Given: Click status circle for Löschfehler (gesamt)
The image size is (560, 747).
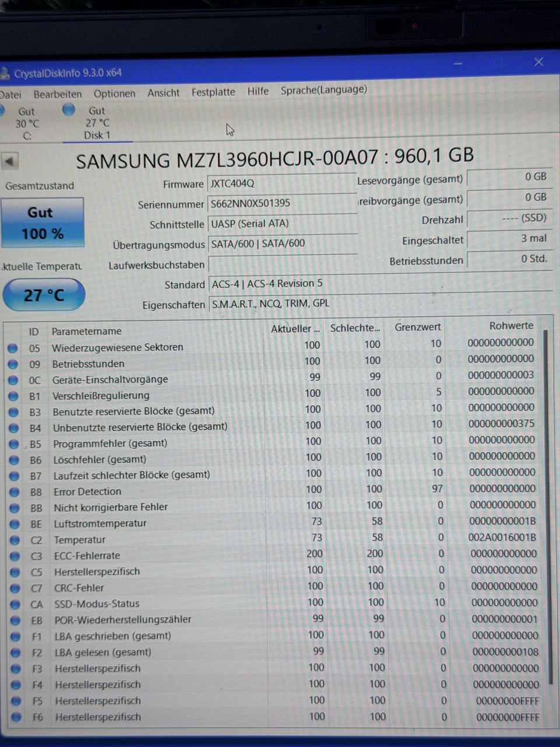Looking at the screenshot, I should coord(14,460).
